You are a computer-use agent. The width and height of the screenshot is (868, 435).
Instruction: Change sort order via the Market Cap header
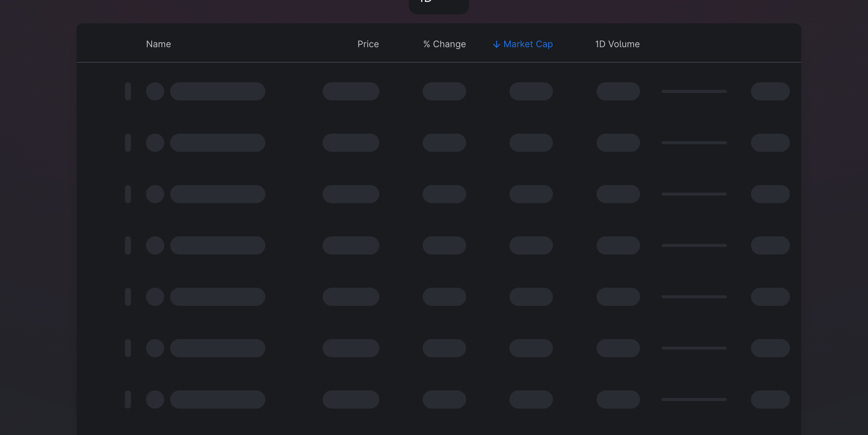pos(528,44)
